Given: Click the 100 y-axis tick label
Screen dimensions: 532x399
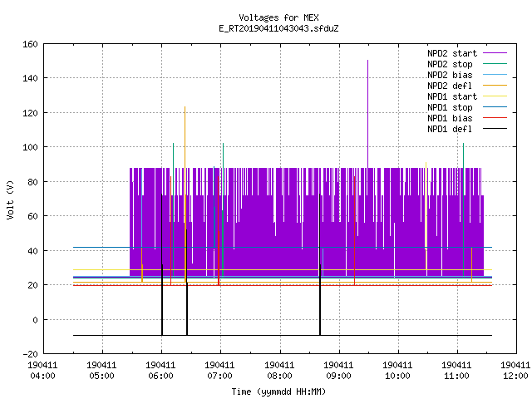Looking at the screenshot, I should 30,147.
